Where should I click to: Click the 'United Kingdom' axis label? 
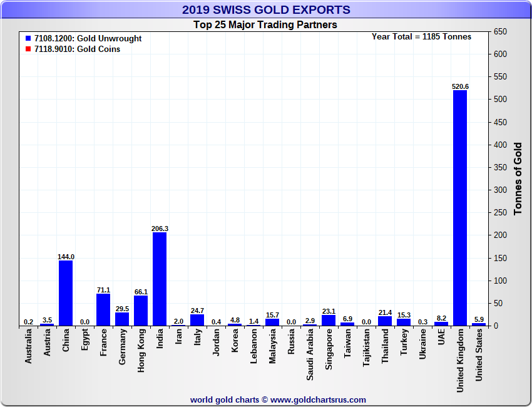click(x=460, y=361)
